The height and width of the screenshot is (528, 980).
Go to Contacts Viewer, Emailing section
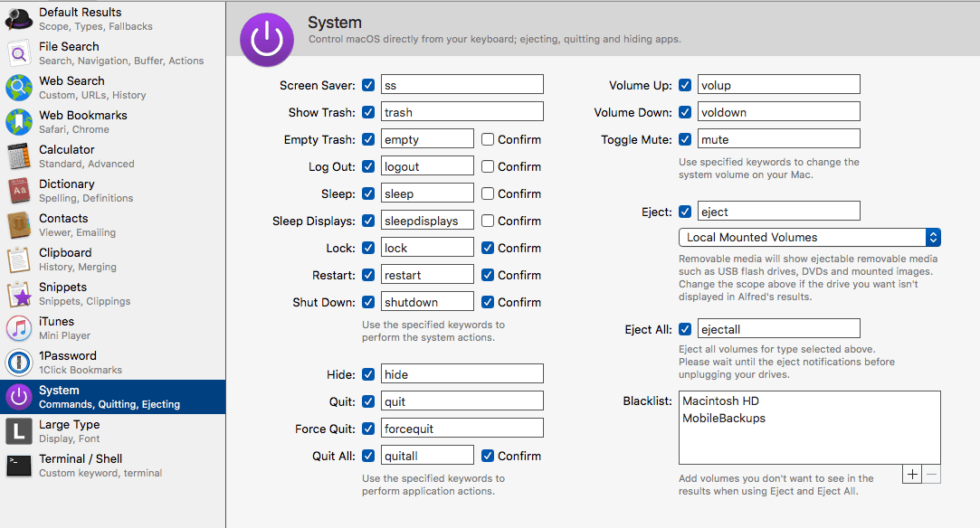(112, 225)
